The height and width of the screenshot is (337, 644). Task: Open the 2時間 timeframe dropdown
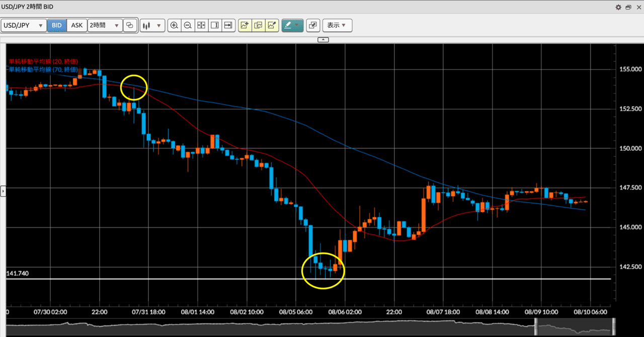click(105, 25)
